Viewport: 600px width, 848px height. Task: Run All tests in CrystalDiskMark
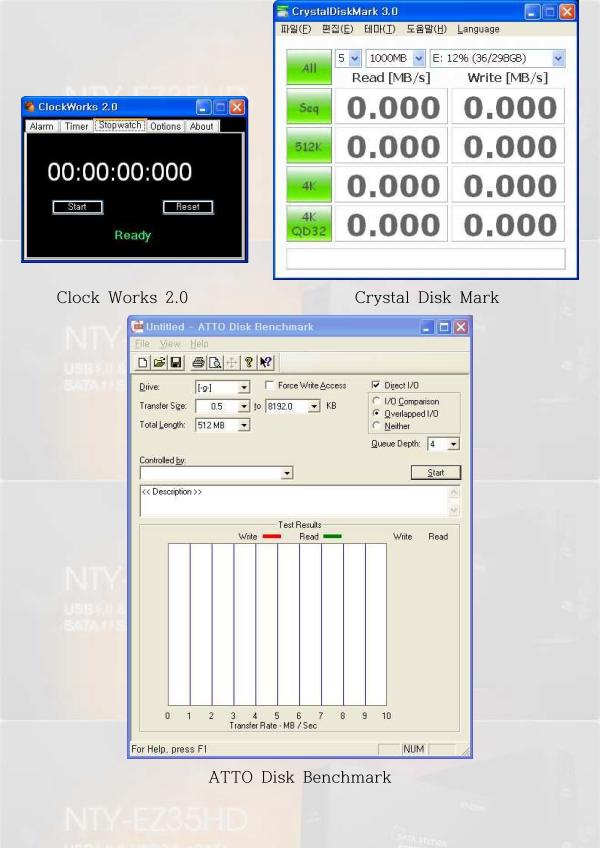point(309,68)
